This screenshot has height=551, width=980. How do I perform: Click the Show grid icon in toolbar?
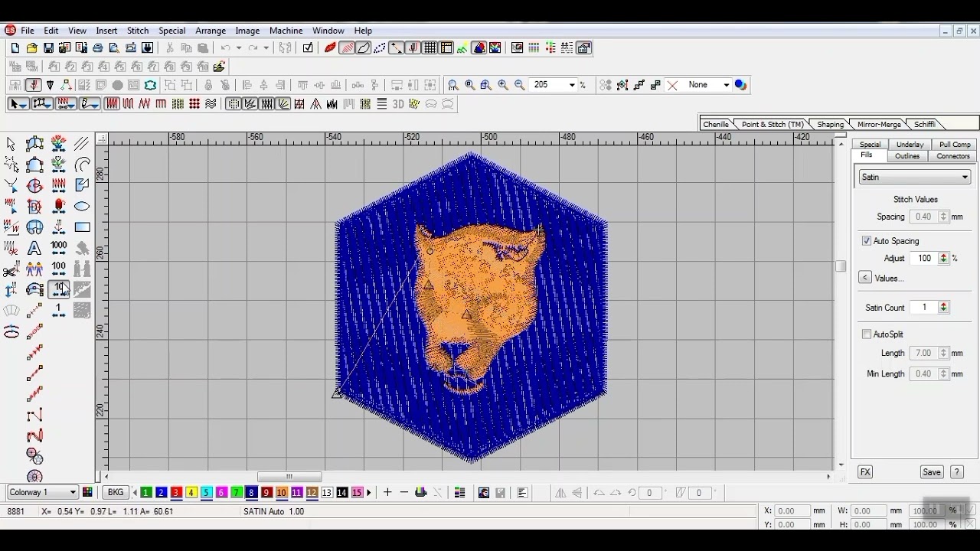(x=430, y=47)
